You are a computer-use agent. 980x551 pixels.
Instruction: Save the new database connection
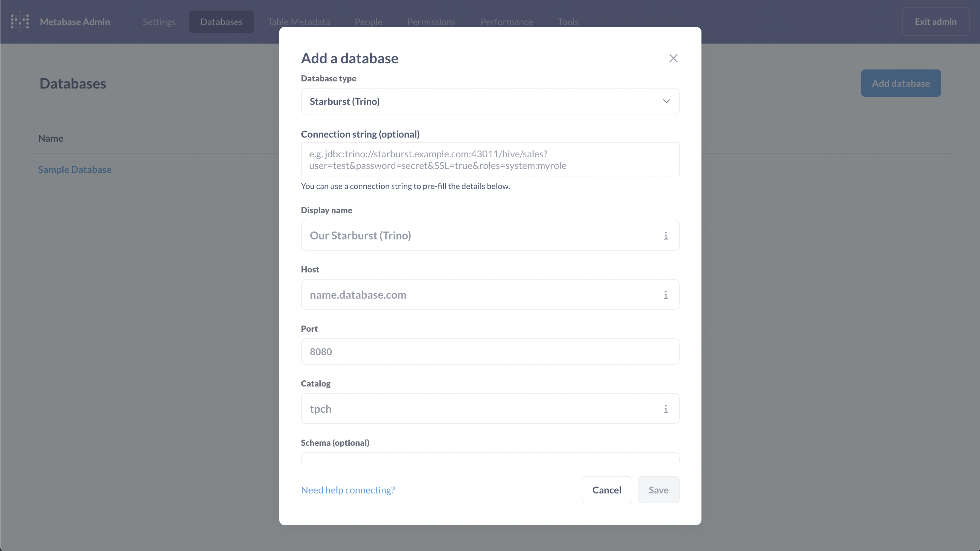tap(658, 490)
